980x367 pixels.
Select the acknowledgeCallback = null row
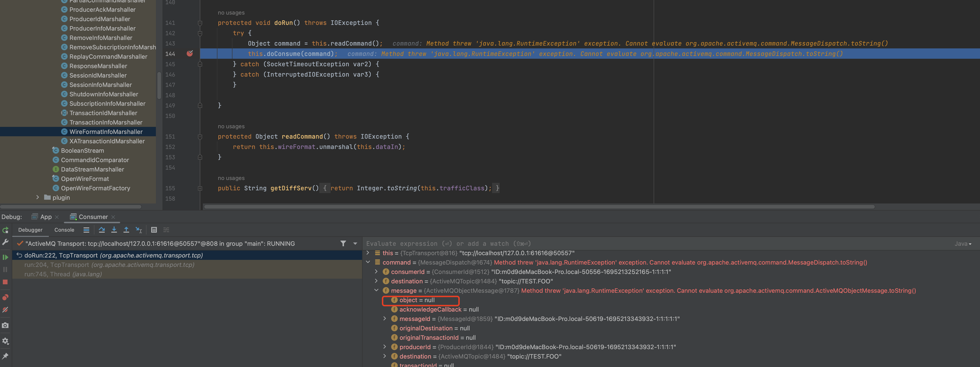tap(435, 309)
